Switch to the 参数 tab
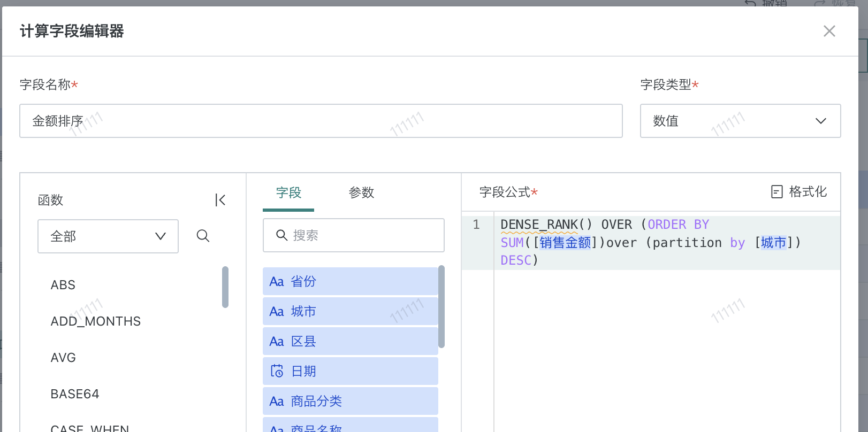This screenshot has width=868, height=432. (x=361, y=192)
